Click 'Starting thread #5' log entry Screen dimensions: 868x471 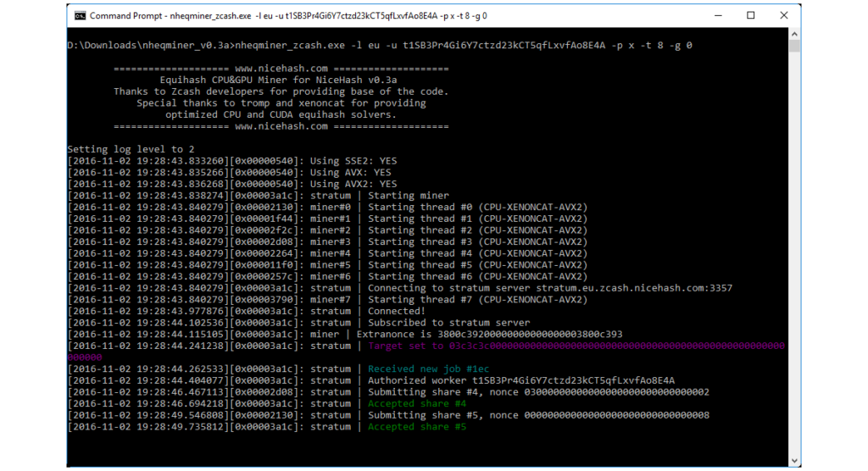coord(327,265)
